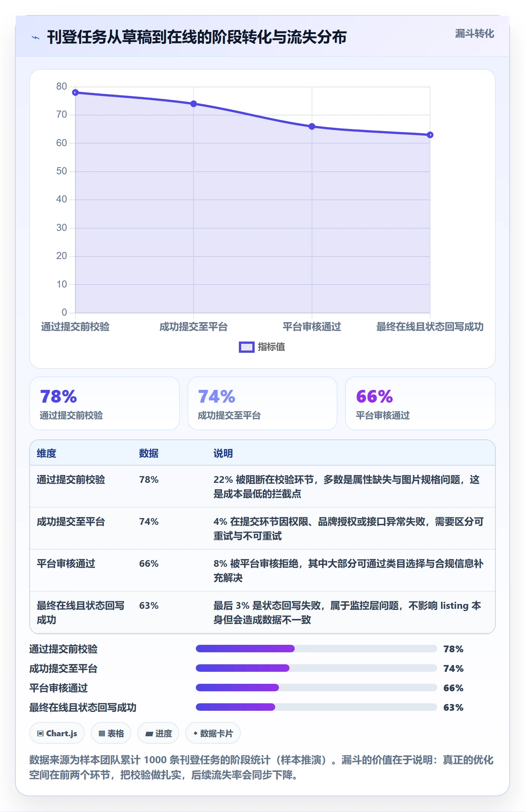The width and height of the screenshot is (525, 812).
Task: Click the 漏斗转化 label in header
Action: (474, 34)
